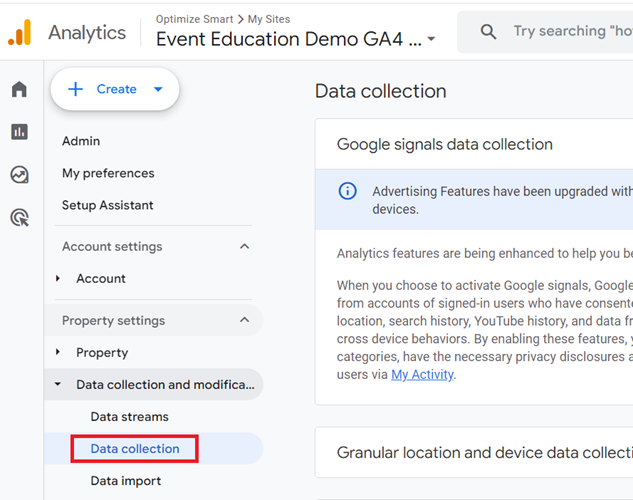633x500 pixels.
Task: Click the Account item label
Action: pyautogui.click(x=101, y=278)
